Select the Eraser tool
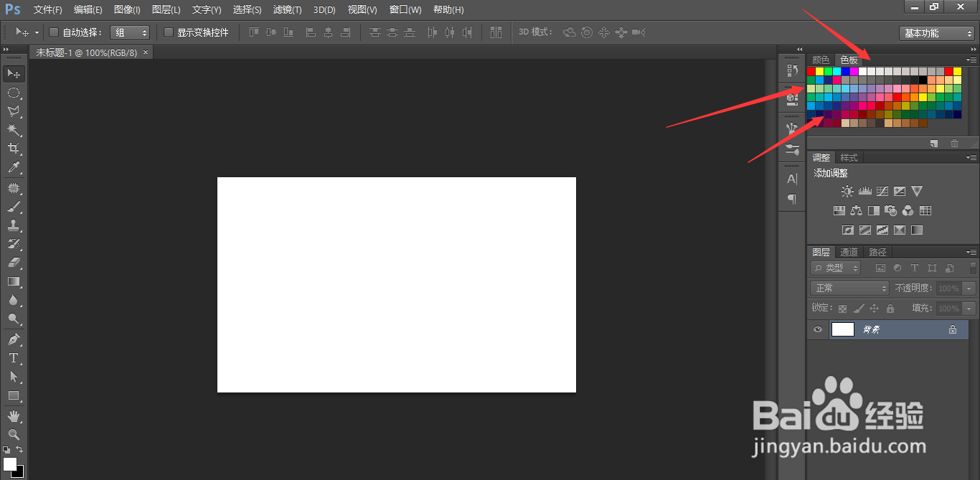980x480 pixels. click(x=14, y=263)
